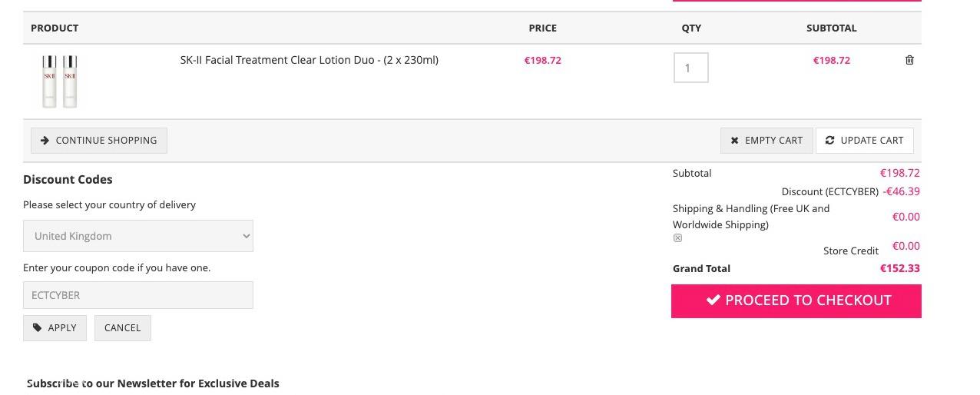Click the tag icon on Apply button
The height and width of the screenshot is (395, 980).
coord(38,327)
